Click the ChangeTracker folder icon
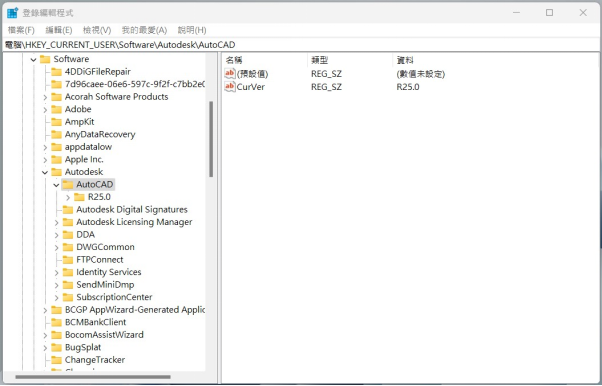 pyautogui.click(x=56, y=360)
